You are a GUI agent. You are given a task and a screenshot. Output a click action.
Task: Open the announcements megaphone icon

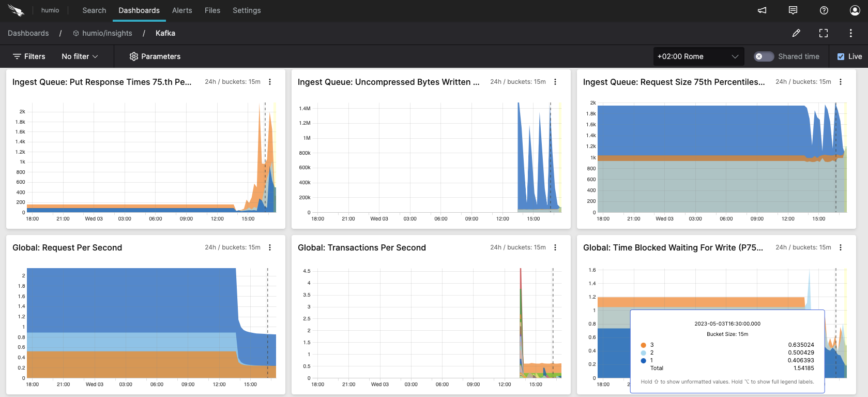(x=762, y=10)
